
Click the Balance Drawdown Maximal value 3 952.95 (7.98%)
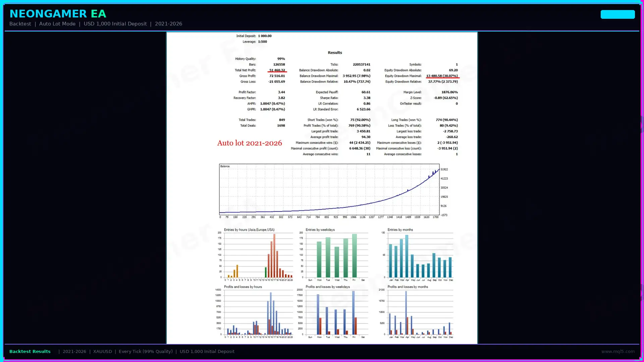point(357,76)
